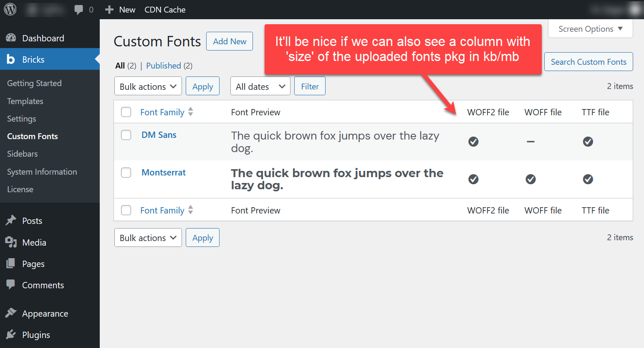Apply the top bulk action
Screen dimensions: 644x348
point(202,86)
